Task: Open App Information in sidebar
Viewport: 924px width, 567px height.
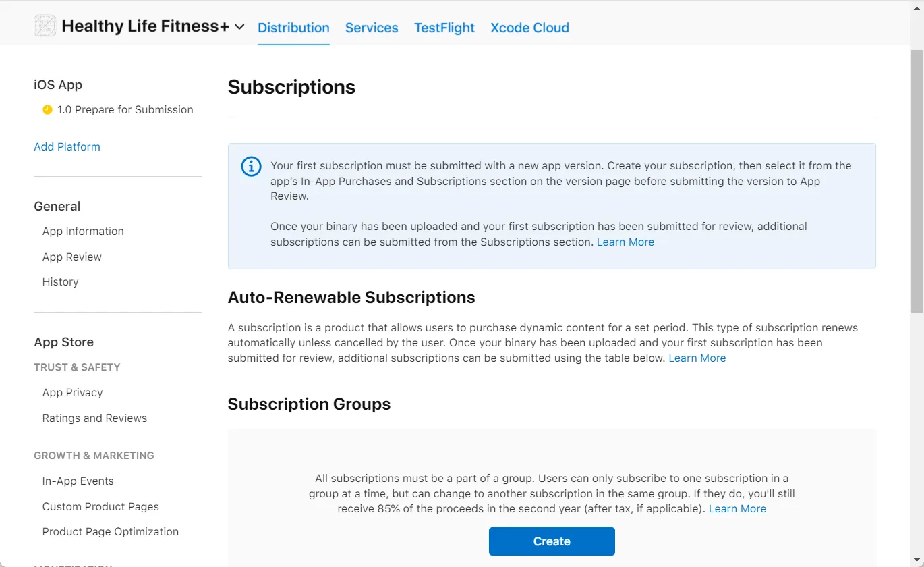Action: tap(83, 231)
